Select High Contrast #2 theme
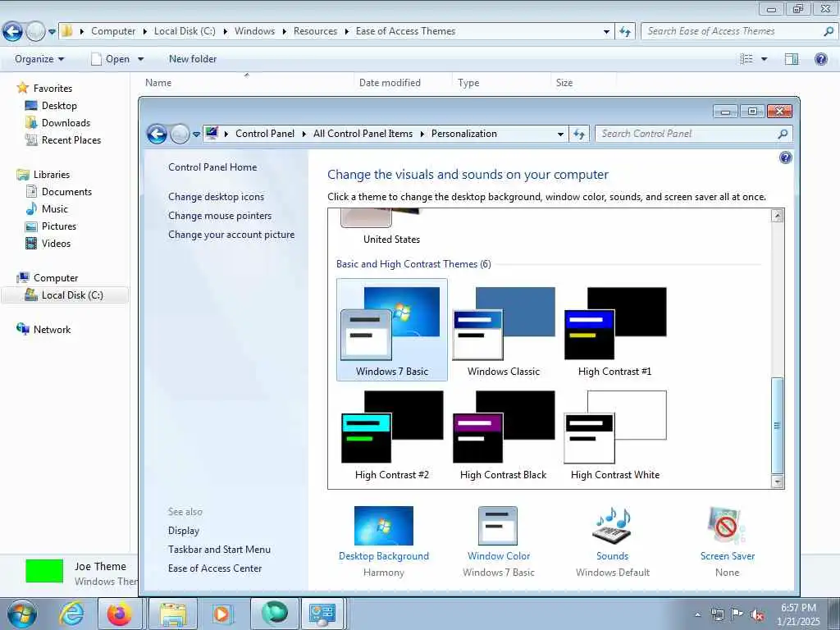Image resolution: width=840 pixels, height=630 pixels. point(391,435)
